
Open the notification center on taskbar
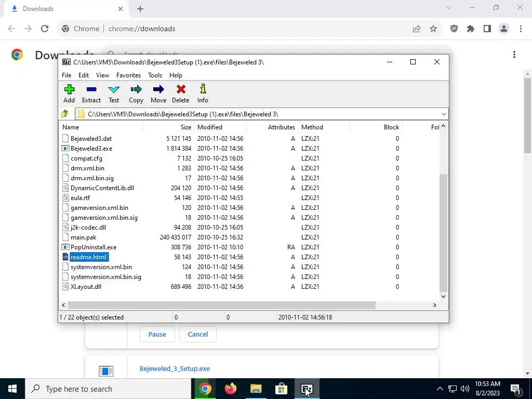(x=516, y=389)
